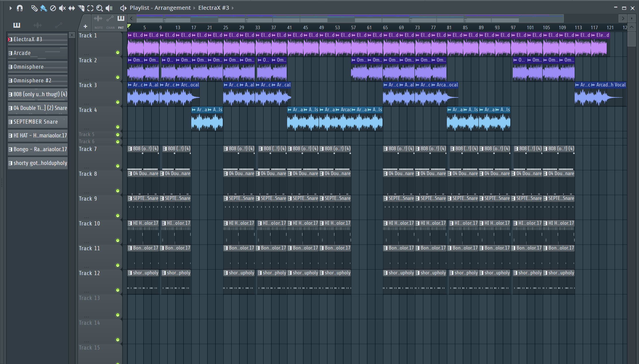Select the Paint brush tool

[43, 8]
